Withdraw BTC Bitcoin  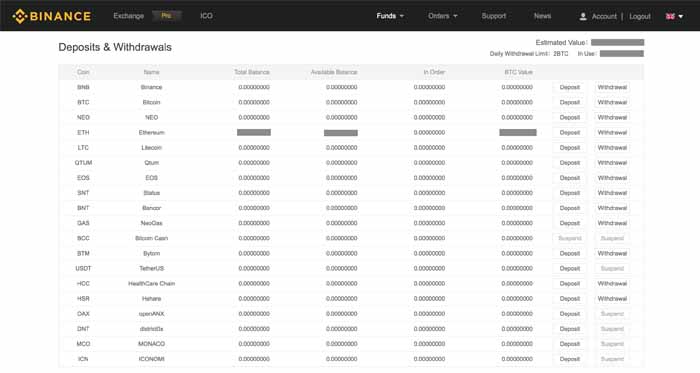point(612,102)
